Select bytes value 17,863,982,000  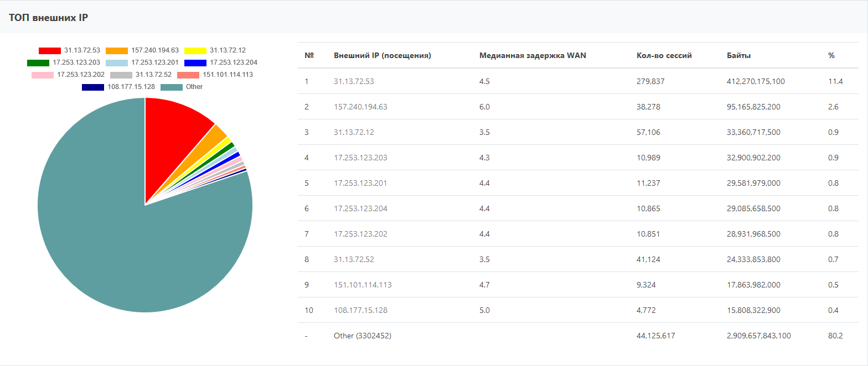pos(753,285)
